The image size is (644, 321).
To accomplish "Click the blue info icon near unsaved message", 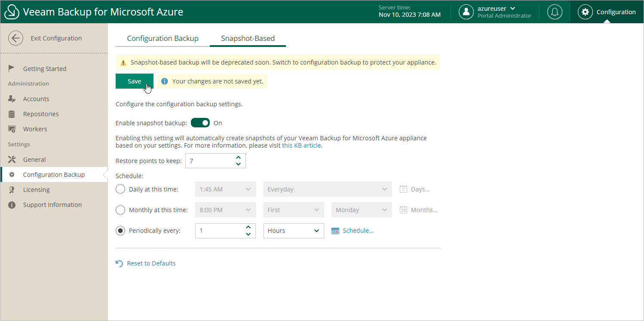I will coord(165,81).
